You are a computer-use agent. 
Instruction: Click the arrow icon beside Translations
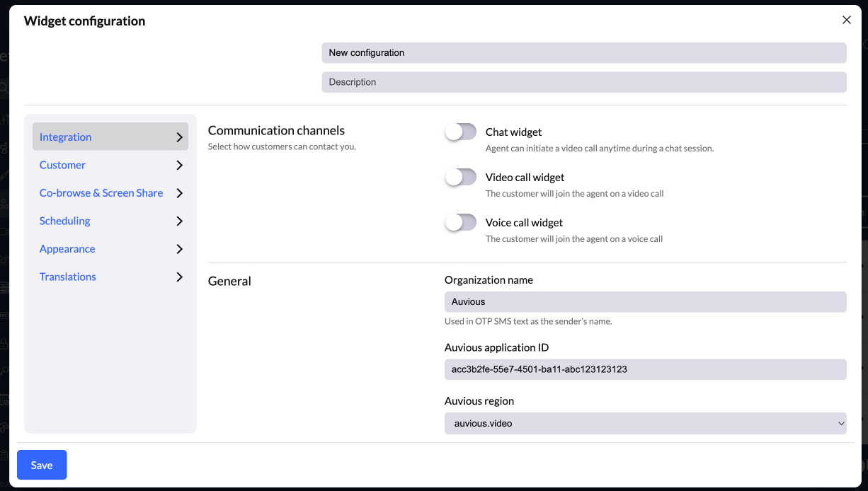(179, 277)
